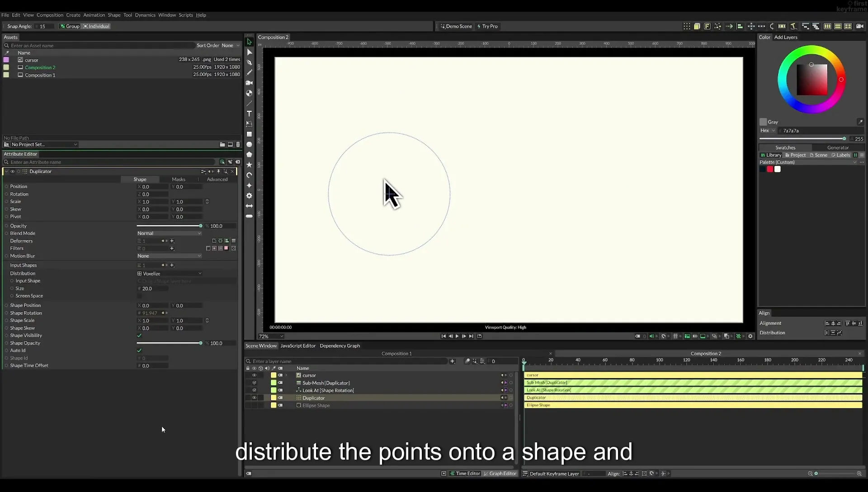This screenshot has height=492, width=868.
Task: Enable the Screen Space checkbox
Action: (139, 296)
